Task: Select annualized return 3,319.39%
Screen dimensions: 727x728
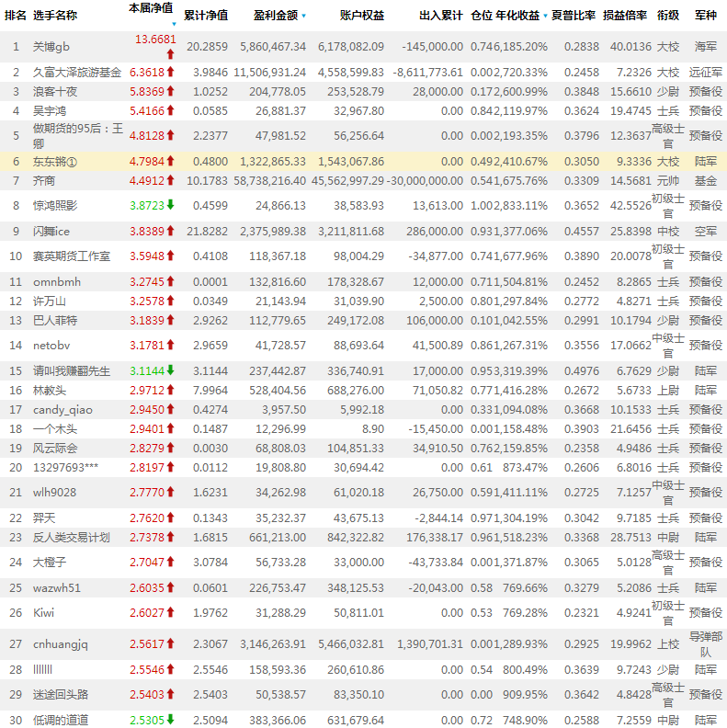Action: 521,371
